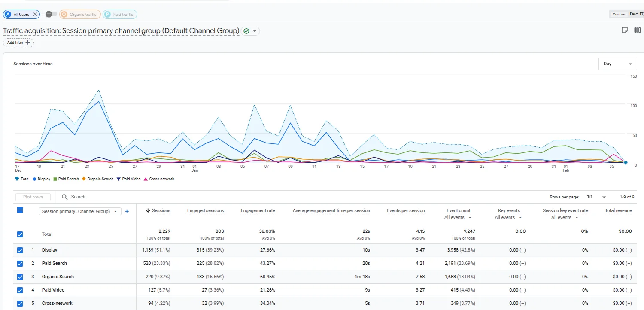Click the Paid Search channel name
Image resolution: width=644 pixels, height=310 pixels.
point(55,264)
